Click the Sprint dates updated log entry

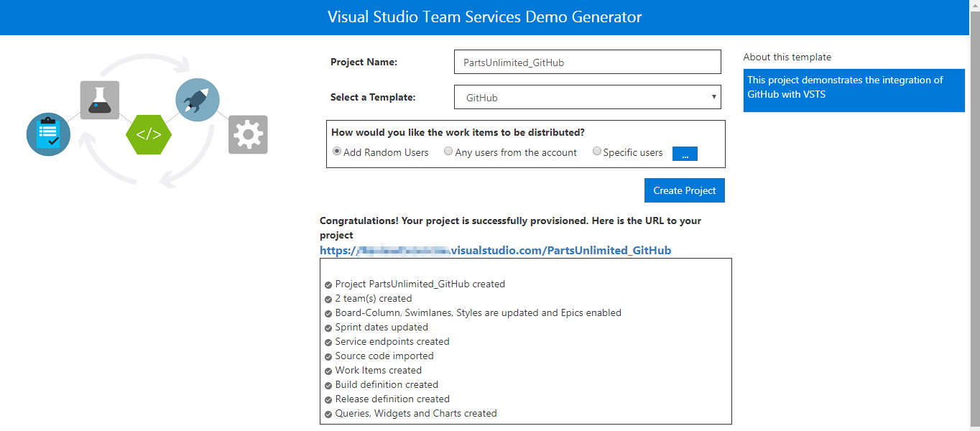click(382, 327)
